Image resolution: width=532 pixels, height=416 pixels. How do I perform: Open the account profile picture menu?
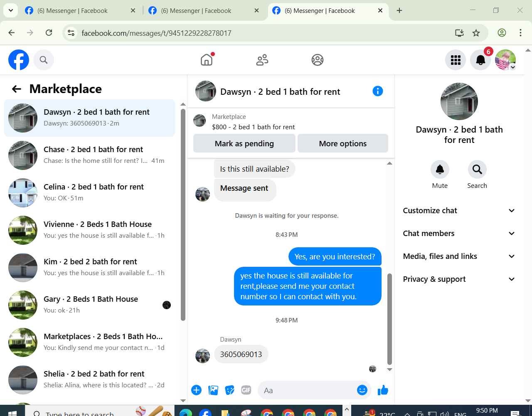505,60
